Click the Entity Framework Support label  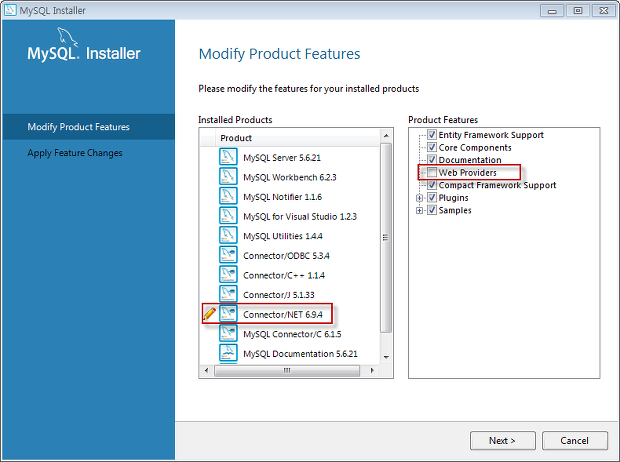click(x=491, y=135)
